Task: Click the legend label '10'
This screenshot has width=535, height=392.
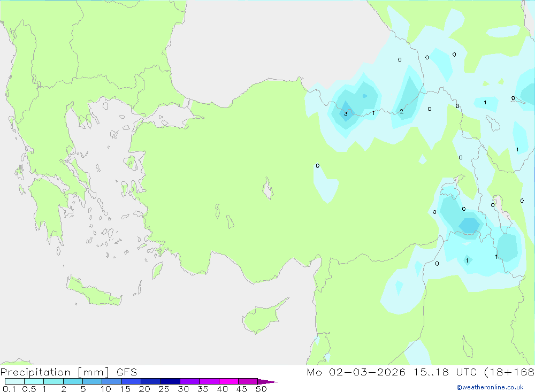Action: point(106,389)
